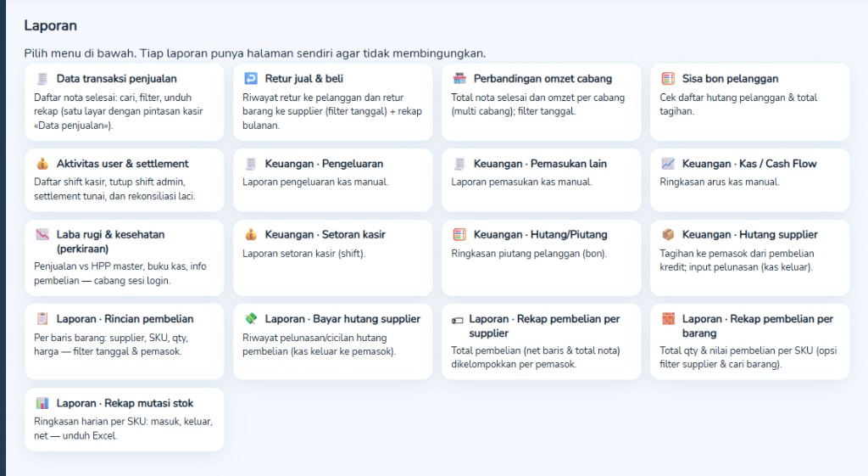Open Keuangan · Hutang/Piutang report card
868x476 pixels.
(540, 235)
